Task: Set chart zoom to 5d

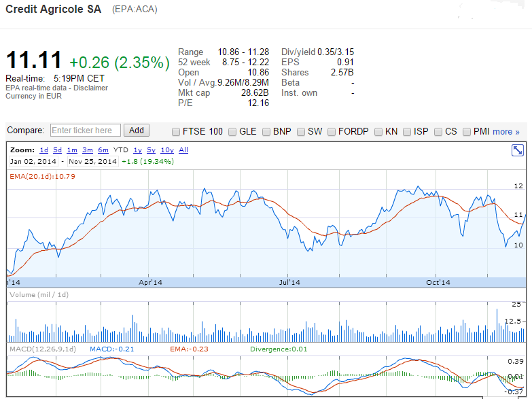Action: [57, 150]
